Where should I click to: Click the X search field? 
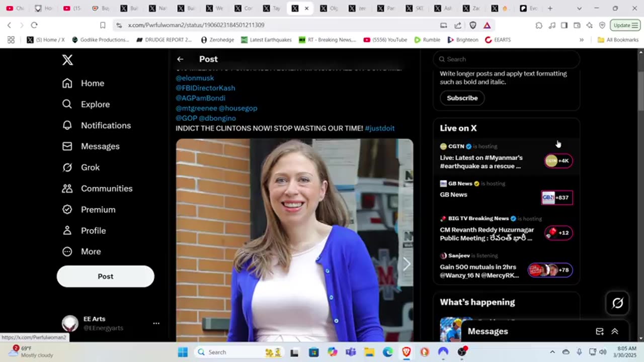tap(507, 59)
